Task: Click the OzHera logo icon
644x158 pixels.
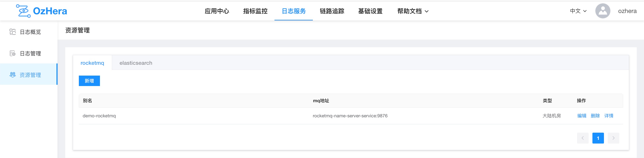Action: (x=23, y=11)
